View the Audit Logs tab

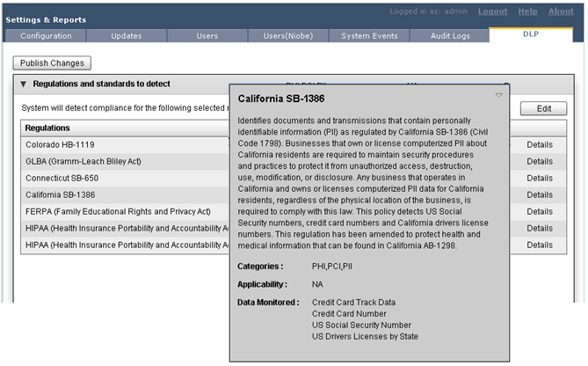click(x=450, y=36)
